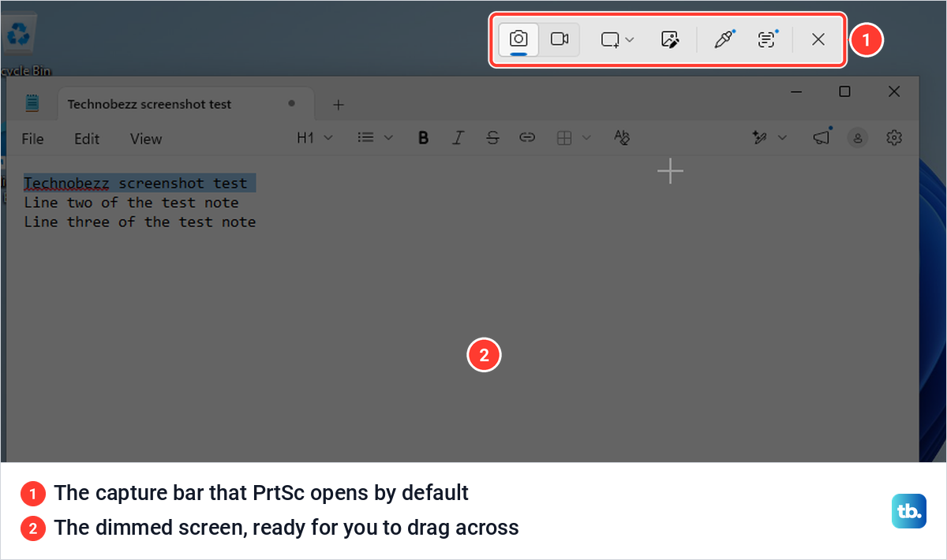Toggle strikethrough formatting
The width and height of the screenshot is (947, 560).
(492, 138)
